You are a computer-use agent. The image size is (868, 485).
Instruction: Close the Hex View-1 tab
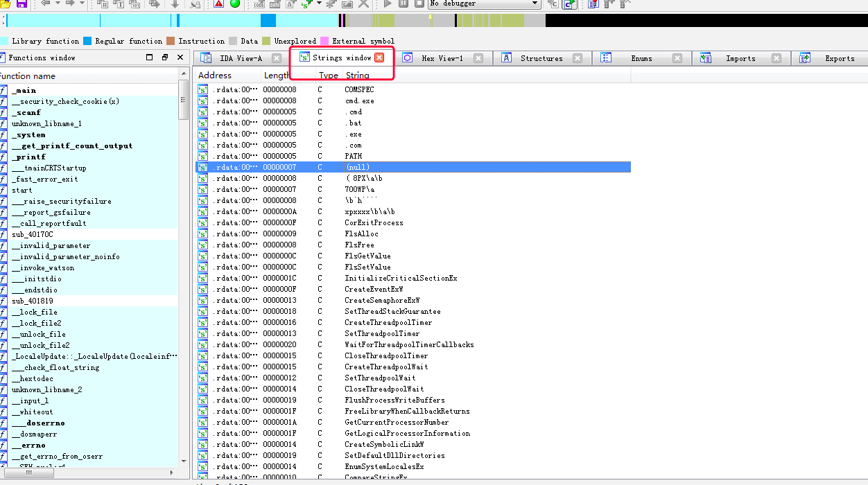[478, 58]
